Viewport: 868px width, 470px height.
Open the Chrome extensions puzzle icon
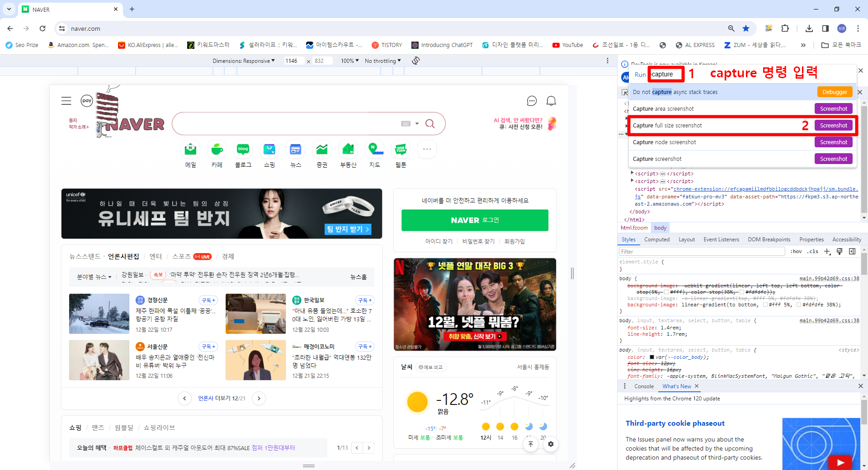(x=785, y=28)
